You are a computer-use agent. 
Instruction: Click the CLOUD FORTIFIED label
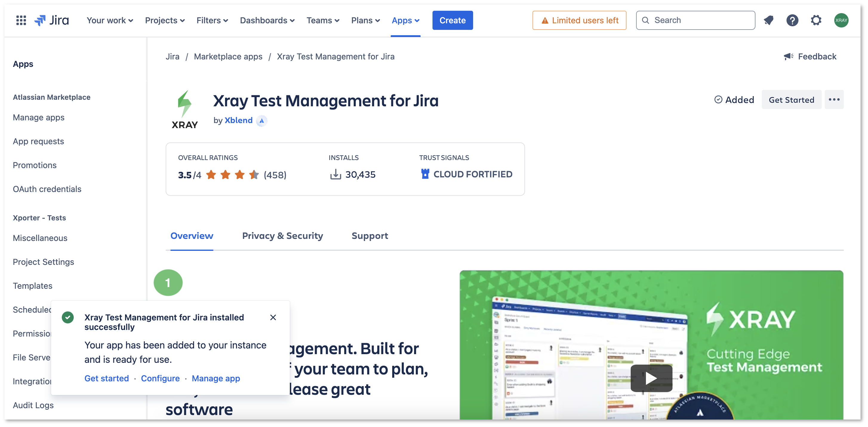tap(473, 174)
